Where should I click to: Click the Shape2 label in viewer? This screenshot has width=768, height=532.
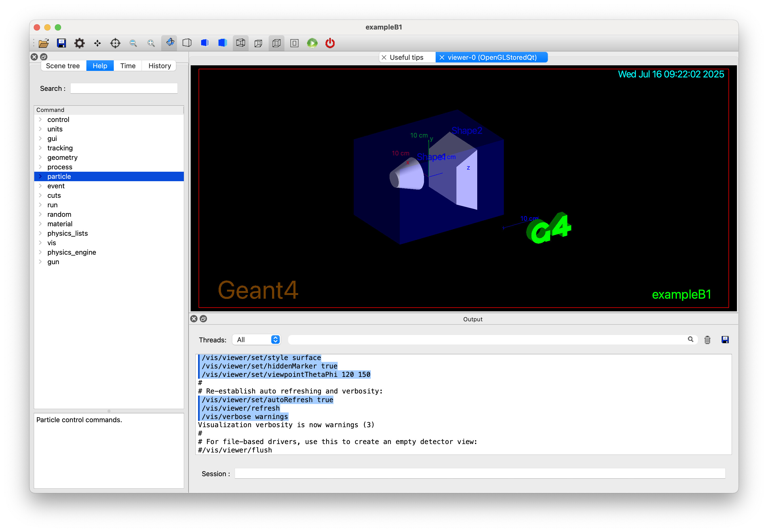(x=467, y=131)
